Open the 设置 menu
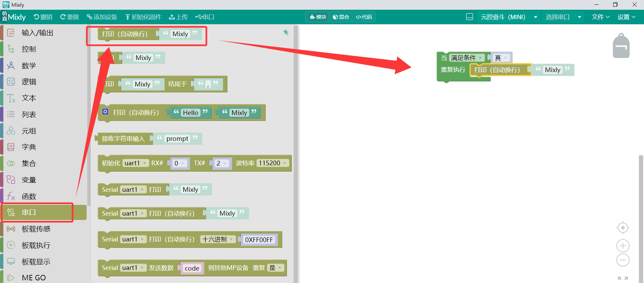Image resolution: width=644 pixels, height=283 pixels. point(627,17)
